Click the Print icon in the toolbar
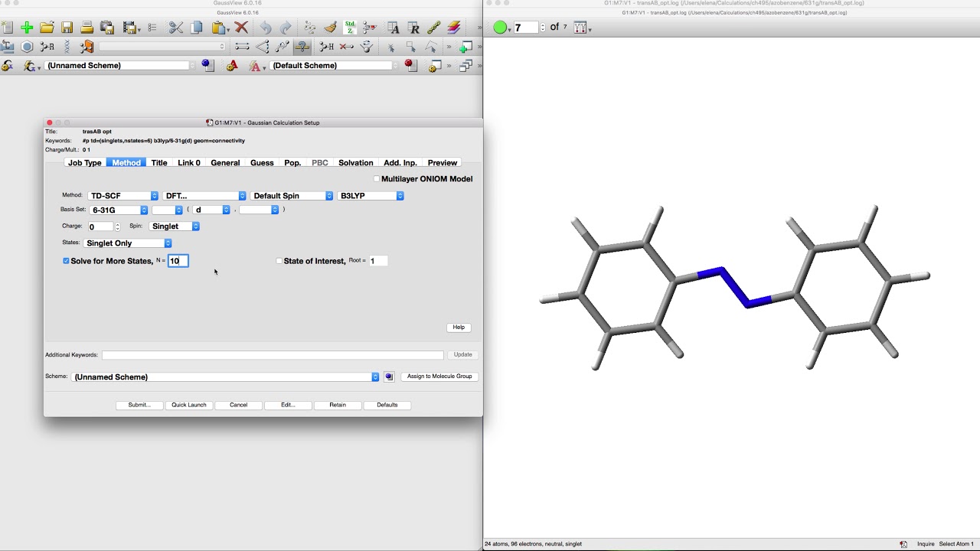 (87, 28)
